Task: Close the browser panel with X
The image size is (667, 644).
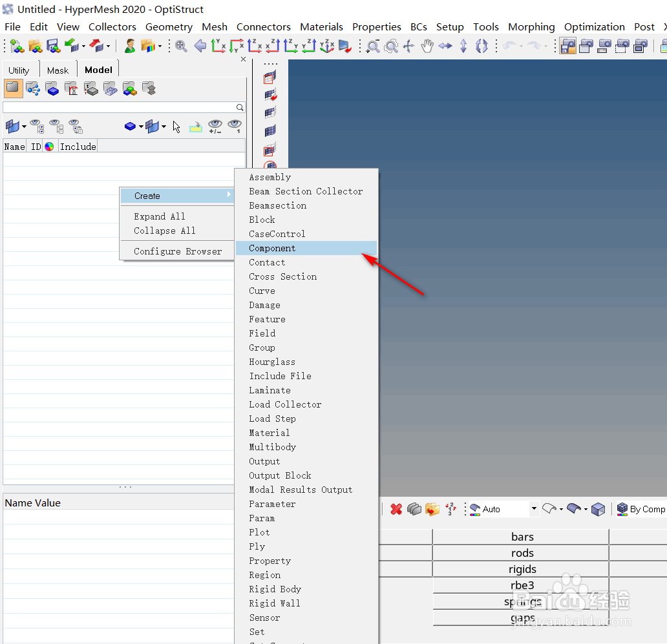Action: pos(243,59)
